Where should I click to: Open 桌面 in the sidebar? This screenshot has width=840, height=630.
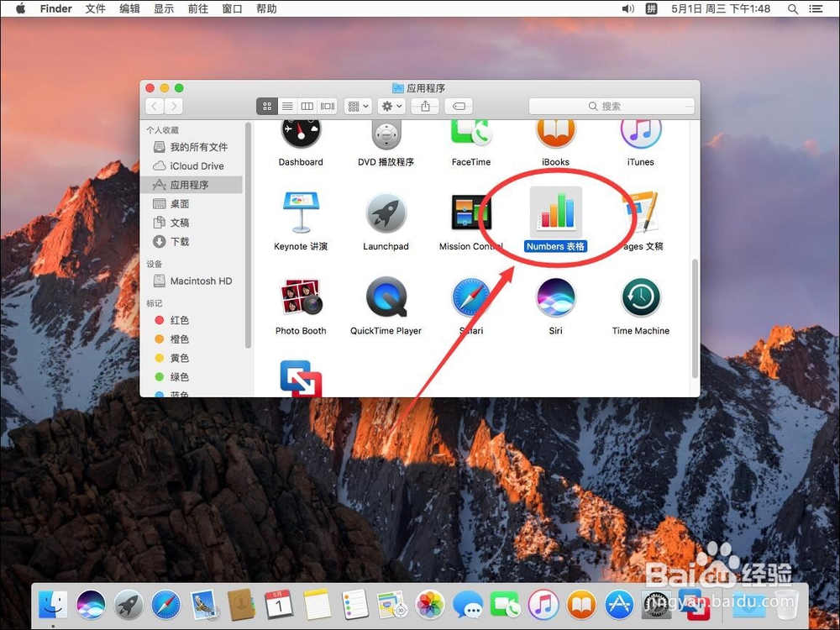tap(192, 203)
